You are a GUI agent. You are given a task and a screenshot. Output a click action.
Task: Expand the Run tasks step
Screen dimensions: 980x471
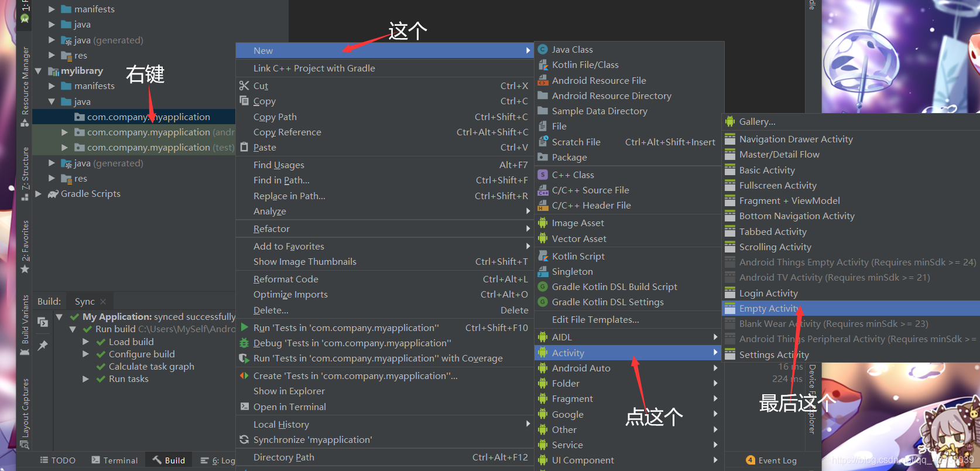click(x=86, y=379)
